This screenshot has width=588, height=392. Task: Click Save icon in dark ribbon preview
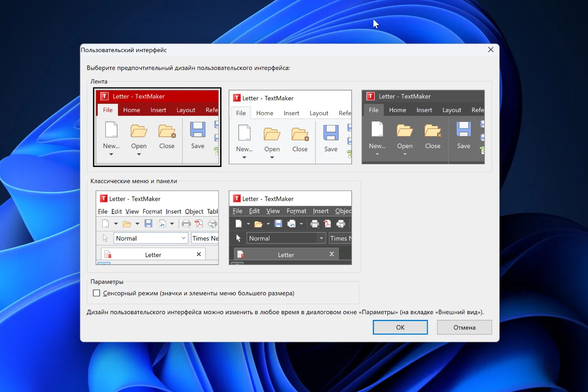[x=463, y=129]
